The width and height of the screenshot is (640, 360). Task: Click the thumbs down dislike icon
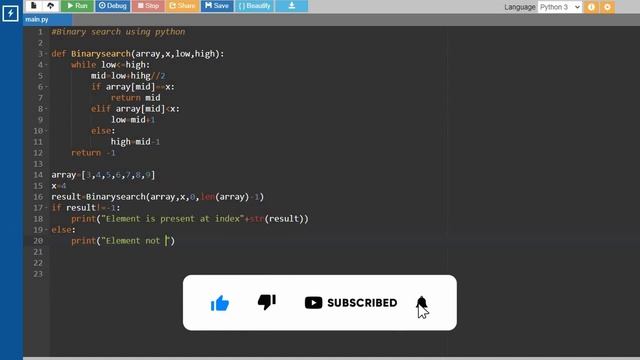coord(267,302)
